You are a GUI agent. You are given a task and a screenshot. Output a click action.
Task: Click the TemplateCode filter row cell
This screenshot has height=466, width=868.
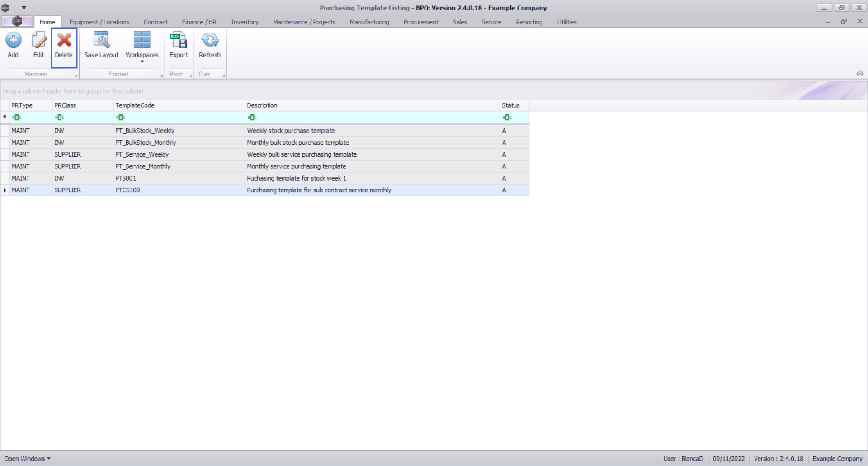click(x=179, y=118)
